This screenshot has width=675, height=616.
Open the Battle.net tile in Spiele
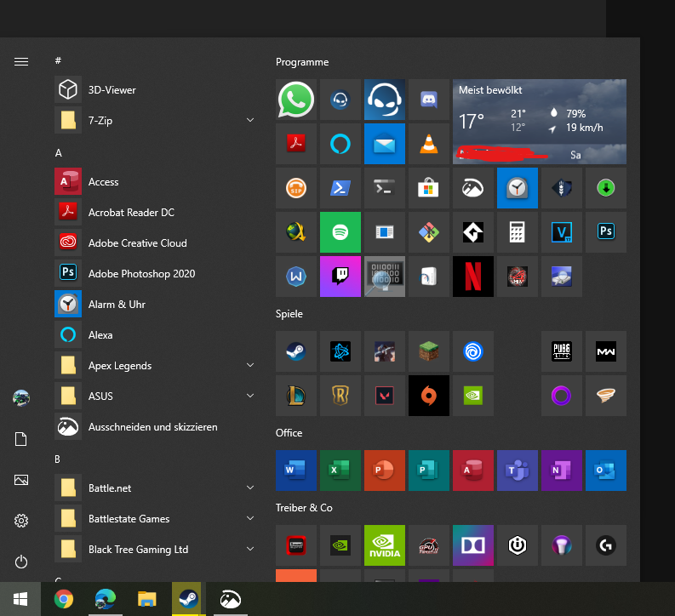[x=340, y=351]
